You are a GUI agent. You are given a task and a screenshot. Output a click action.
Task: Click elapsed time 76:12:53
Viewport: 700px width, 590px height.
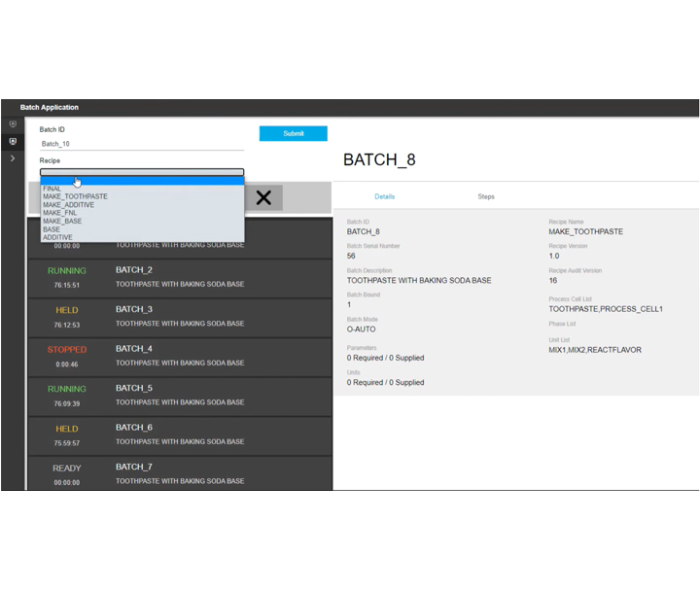point(67,325)
